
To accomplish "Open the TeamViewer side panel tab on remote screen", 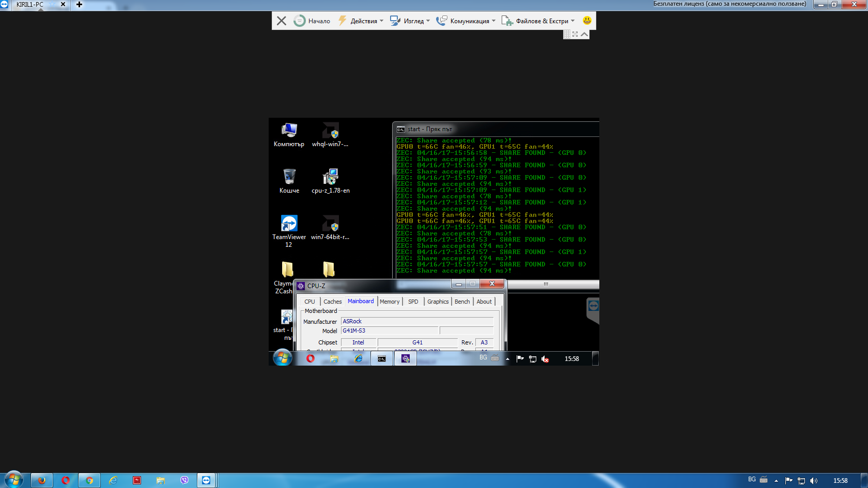I will 593,310.
